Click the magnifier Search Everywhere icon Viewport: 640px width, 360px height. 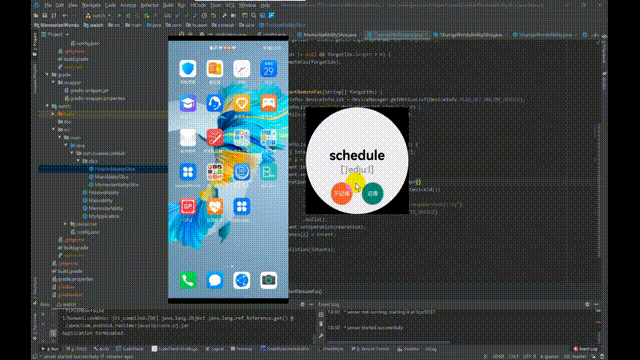pos(253,16)
